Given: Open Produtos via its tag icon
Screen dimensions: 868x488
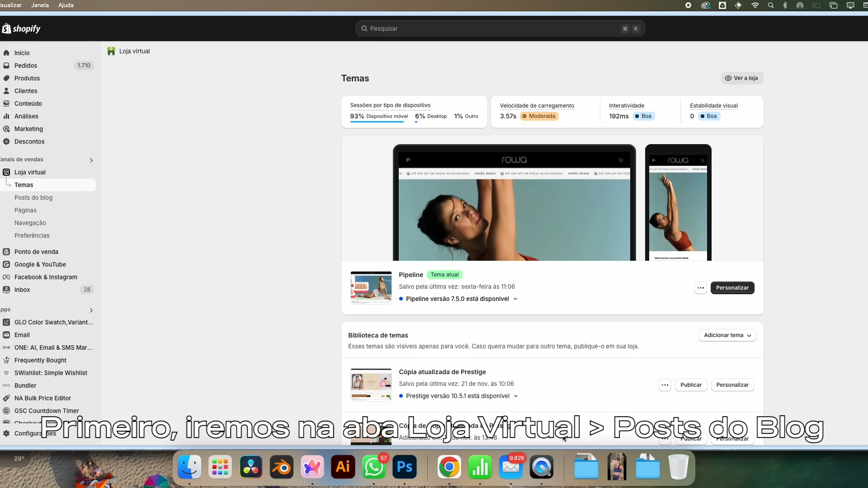Looking at the screenshot, I should 6,78.
